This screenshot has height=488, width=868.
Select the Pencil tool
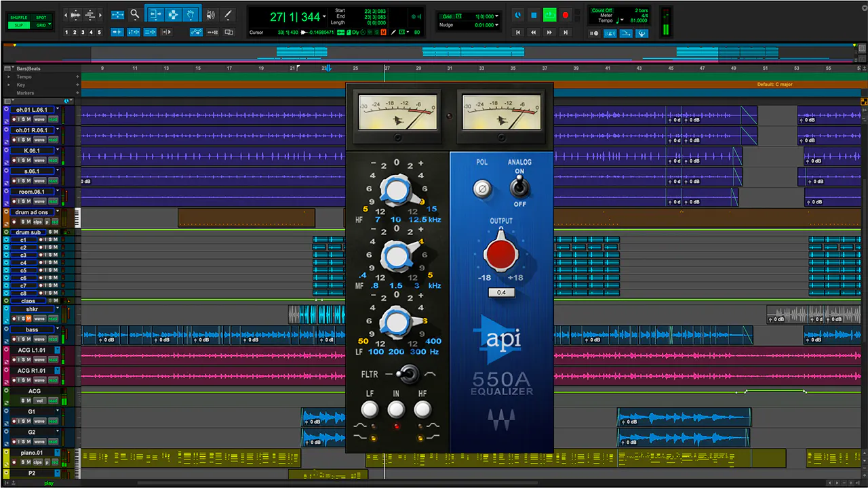pos(227,14)
